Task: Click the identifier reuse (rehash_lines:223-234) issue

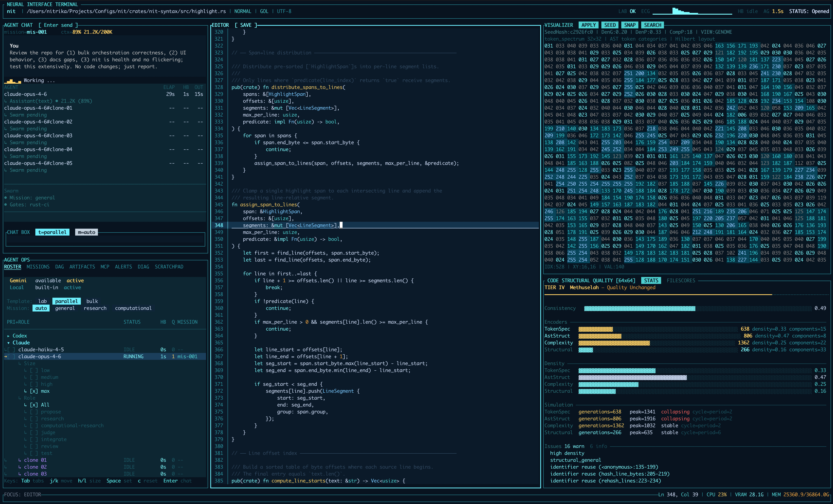Action: [x=605, y=481]
